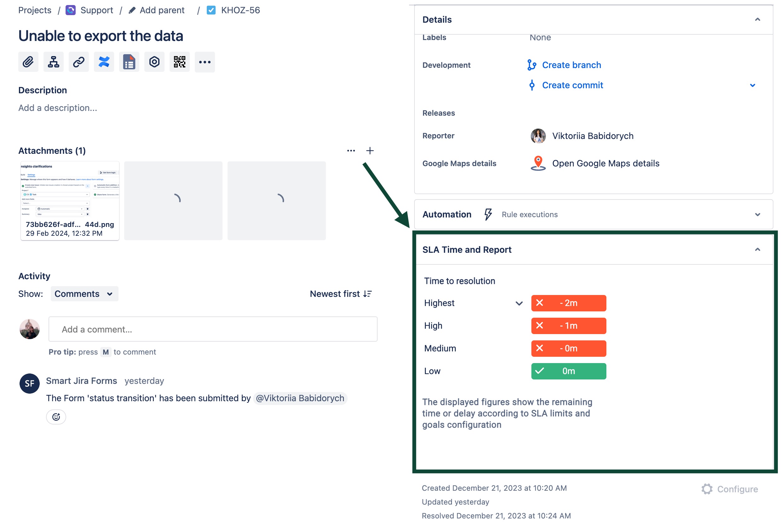Collapse the SLA Time and Report panel

tap(757, 249)
